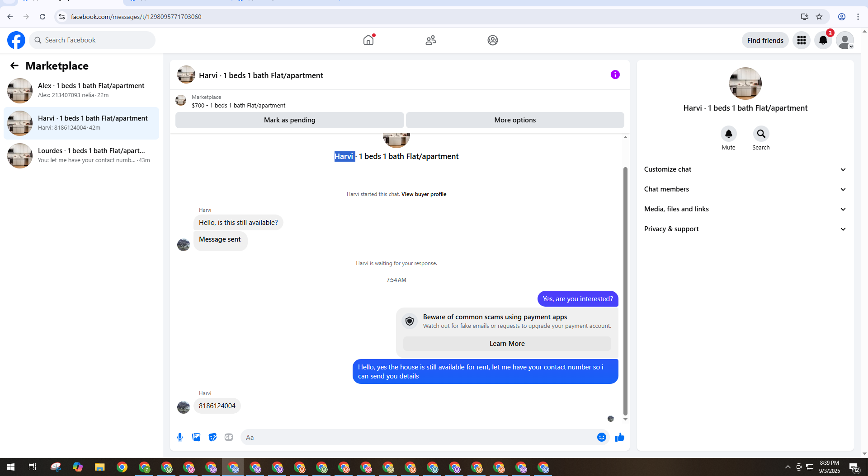Click the 'Yes, are you interested?' message

pyautogui.click(x=578, y=299)
